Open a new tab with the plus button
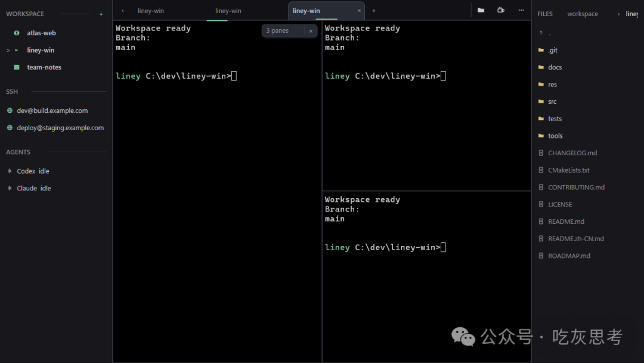 (x=374, y=11)
